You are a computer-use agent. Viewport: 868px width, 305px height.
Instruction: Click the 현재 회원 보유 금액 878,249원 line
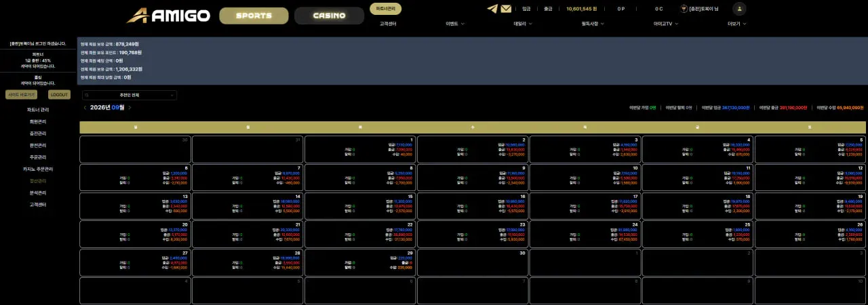[110, 43]
